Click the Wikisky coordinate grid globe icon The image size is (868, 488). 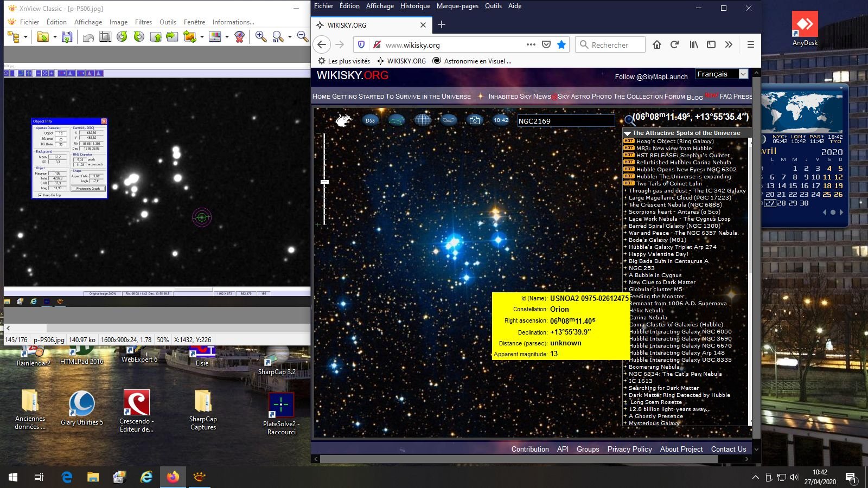[x=423, y=120]
